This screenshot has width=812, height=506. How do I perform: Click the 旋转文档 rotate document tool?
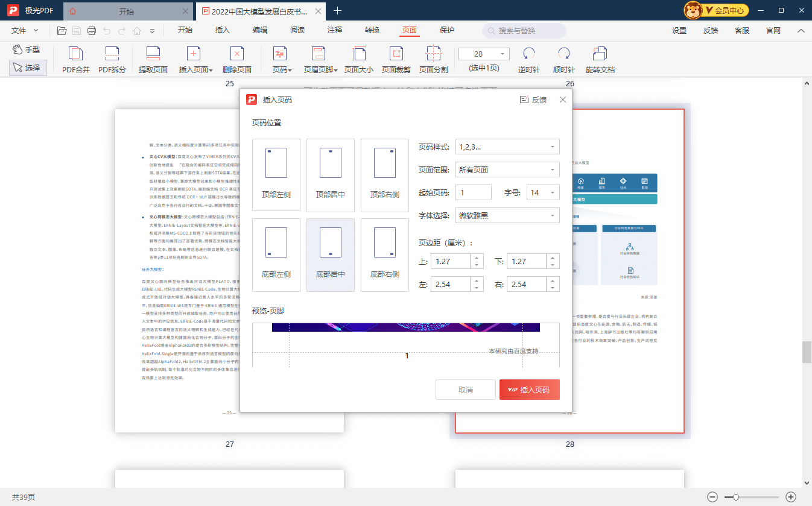coord(600,60)
